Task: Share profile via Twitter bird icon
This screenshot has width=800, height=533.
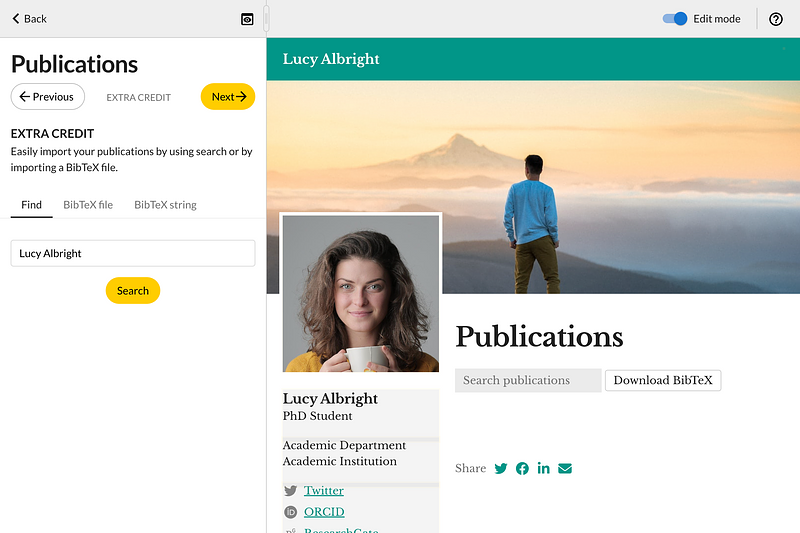Action: [501, 468]
